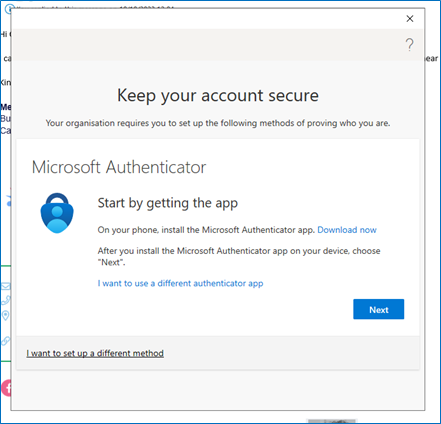Open help via the question mark icon
The image size is (441, 424).
point(410,44)
